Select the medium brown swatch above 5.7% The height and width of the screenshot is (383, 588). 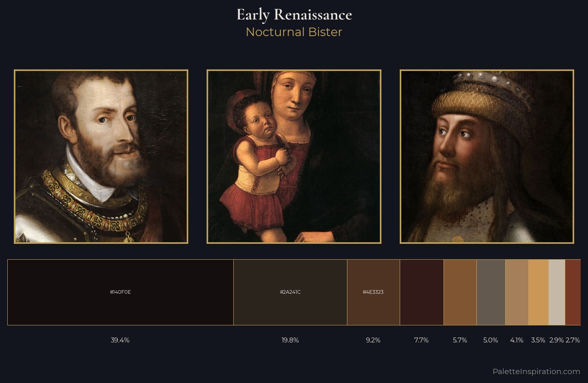click(460, 292)
